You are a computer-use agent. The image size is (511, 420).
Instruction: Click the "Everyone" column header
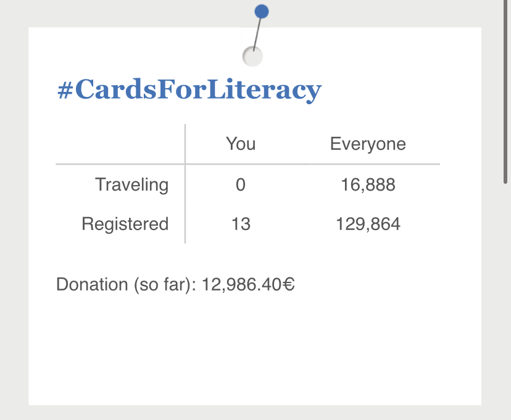[x=368, y=144]
